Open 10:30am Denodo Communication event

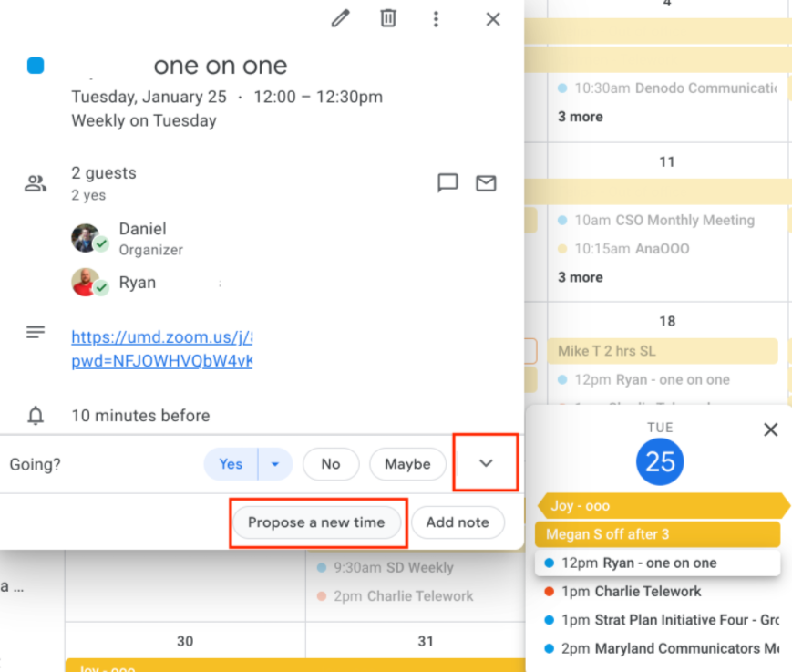coord(667,88)
